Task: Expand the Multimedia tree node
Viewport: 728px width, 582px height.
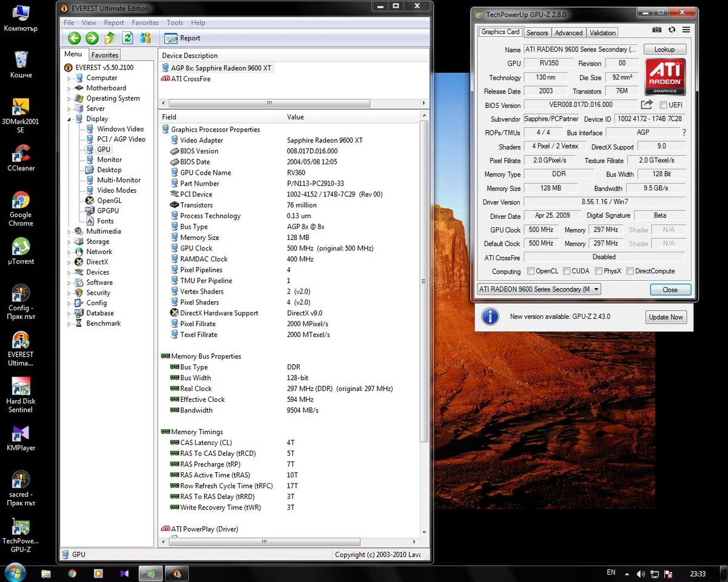Action: coord(69,232)
